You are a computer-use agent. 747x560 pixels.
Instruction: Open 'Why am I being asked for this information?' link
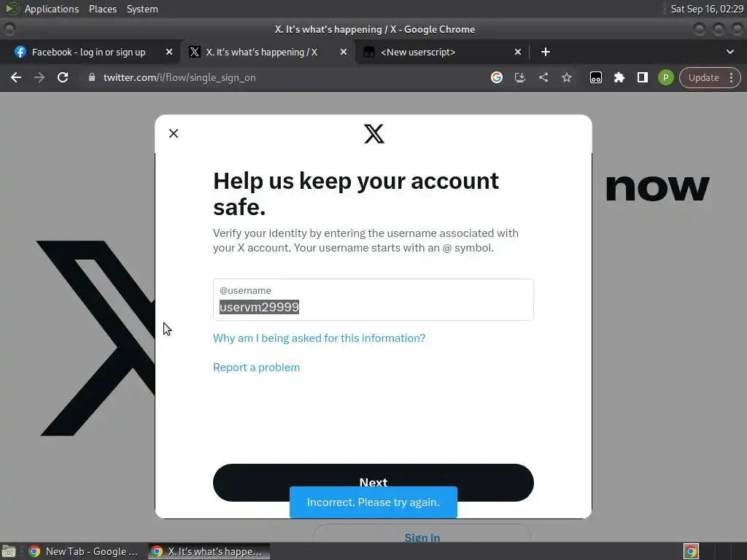click(x=319, y=338)
